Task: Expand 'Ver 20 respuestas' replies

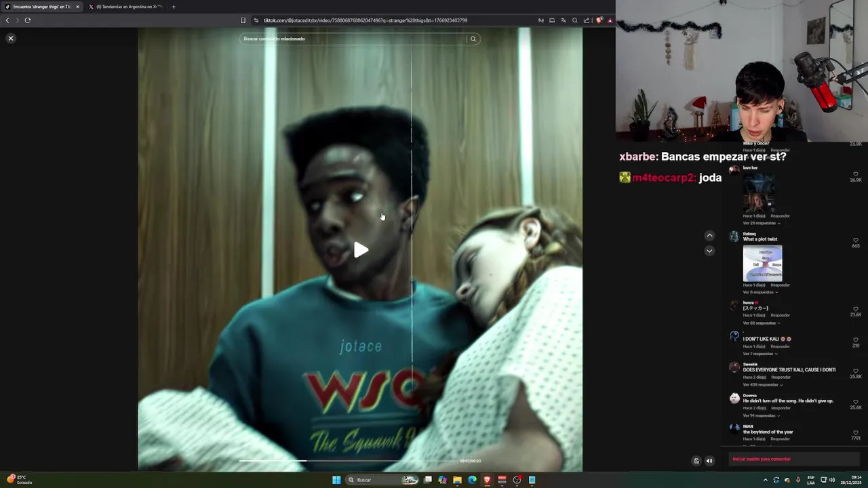Action: (761, 223)
